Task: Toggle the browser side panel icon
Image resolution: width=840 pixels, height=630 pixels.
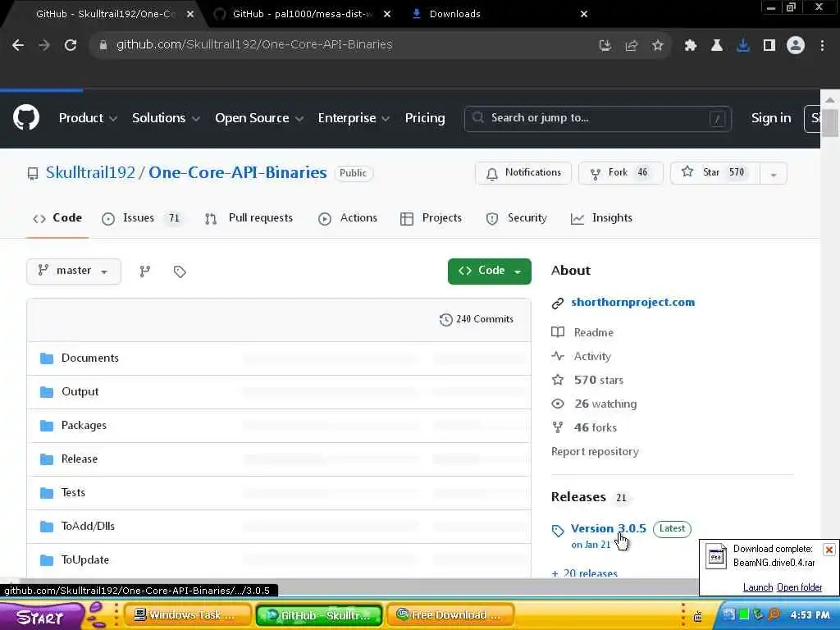Action: pos(769,46)
